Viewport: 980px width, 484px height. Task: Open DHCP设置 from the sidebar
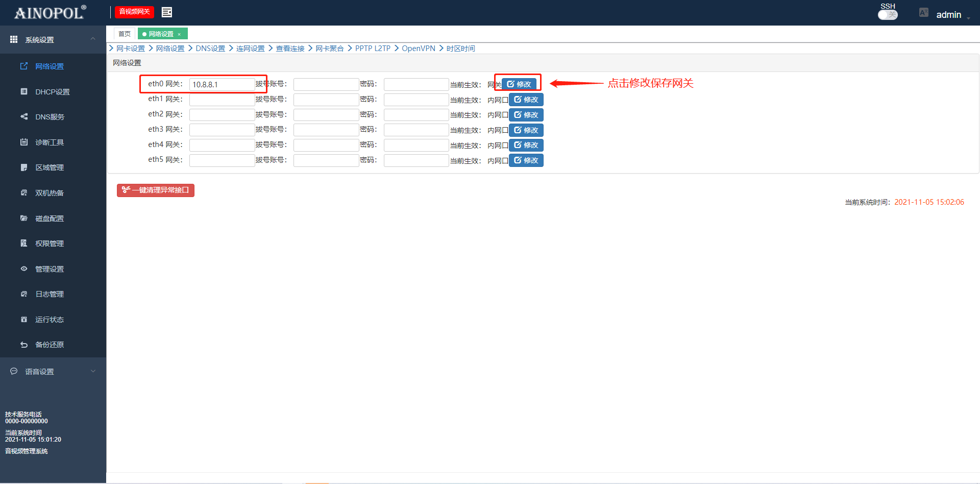[52, 92]
